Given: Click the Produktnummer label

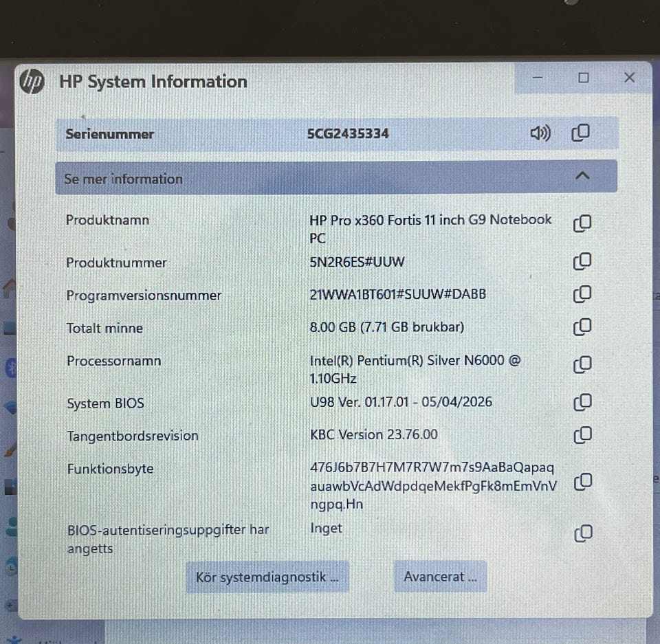Looking at the screenshot, I should click(116, 263).
